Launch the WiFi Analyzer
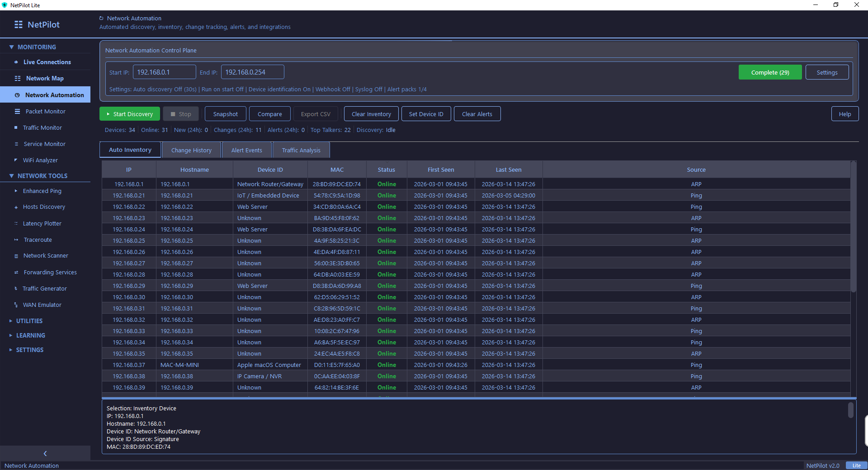Screen dimensions: 868x470 coord(40,160)
